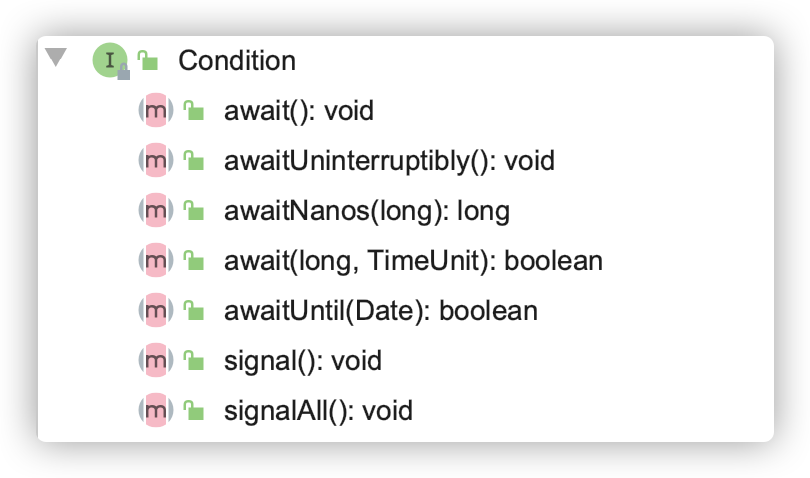Click the method icon for await(long, TimeUnit)
This screenshot has width=810, height=478.
coord(155,261)
